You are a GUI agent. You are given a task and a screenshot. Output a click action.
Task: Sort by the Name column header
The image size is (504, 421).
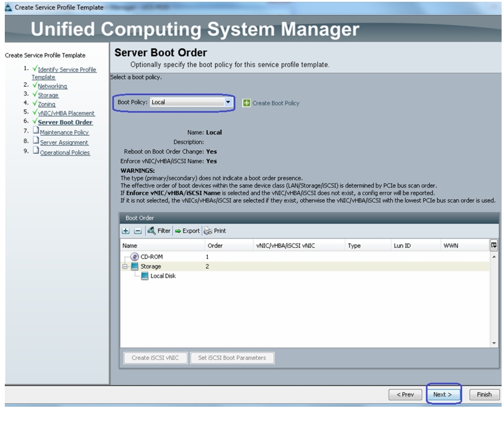point(162,245)
